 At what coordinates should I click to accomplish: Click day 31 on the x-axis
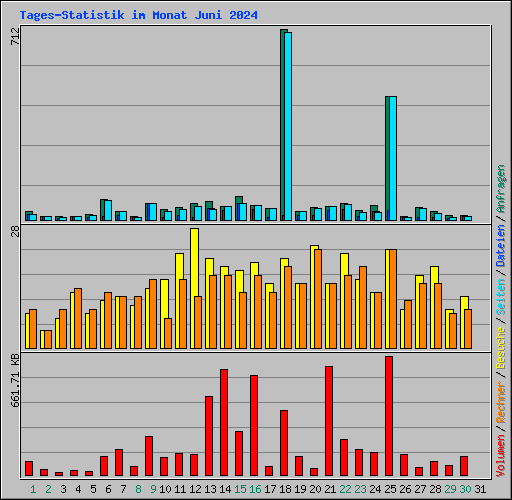(480, 489)
